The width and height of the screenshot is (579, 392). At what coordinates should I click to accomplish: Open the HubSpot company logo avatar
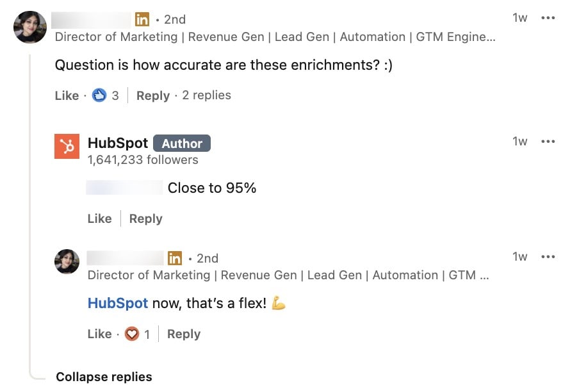tap(67, 146)
